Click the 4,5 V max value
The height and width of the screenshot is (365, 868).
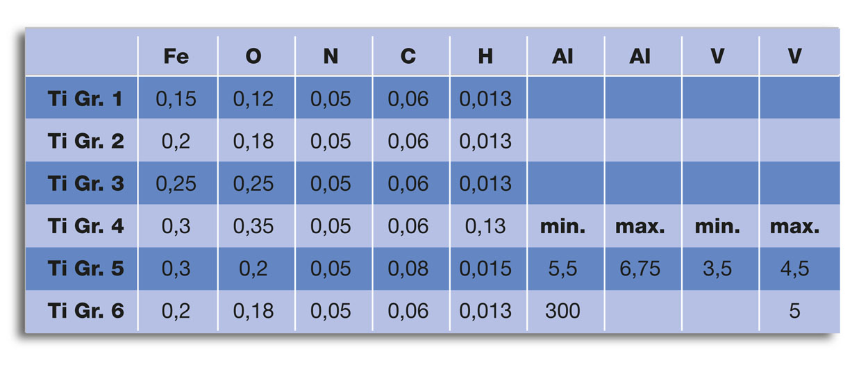tap(795, 268)
